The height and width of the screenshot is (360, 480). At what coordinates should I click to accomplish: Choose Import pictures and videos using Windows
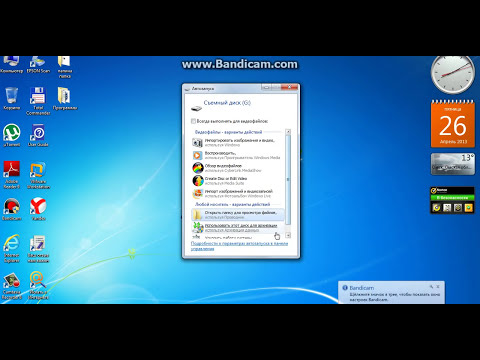(238, 142)
